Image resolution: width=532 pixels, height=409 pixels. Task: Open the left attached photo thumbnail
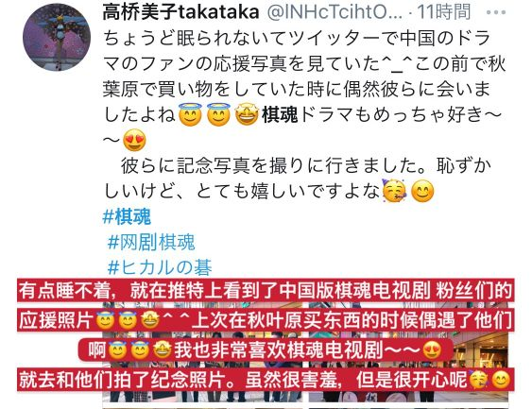pyautogui.click(x=202, y=351)
